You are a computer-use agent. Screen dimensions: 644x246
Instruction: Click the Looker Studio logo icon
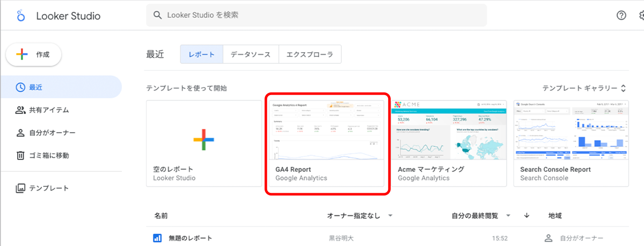(x=21, y=16)
